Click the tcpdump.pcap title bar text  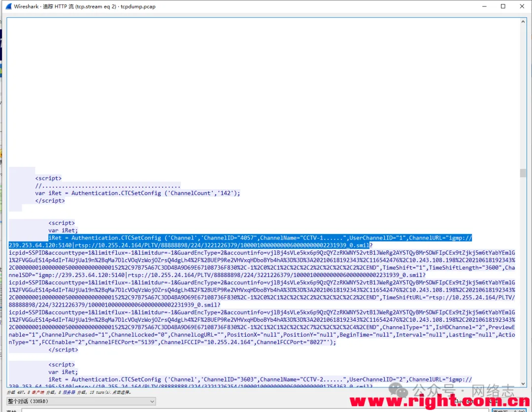pyautogui.click(x=137, y=6)
